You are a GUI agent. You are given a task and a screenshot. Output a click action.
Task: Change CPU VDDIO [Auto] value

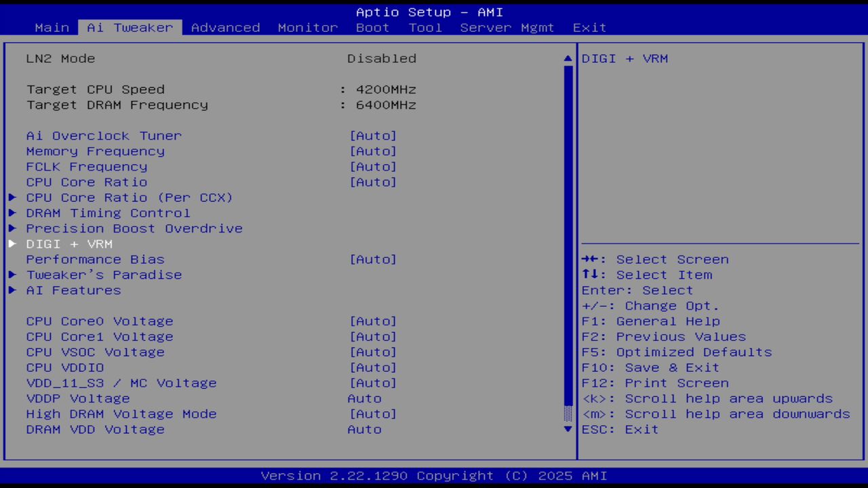[x=373, y=368]
